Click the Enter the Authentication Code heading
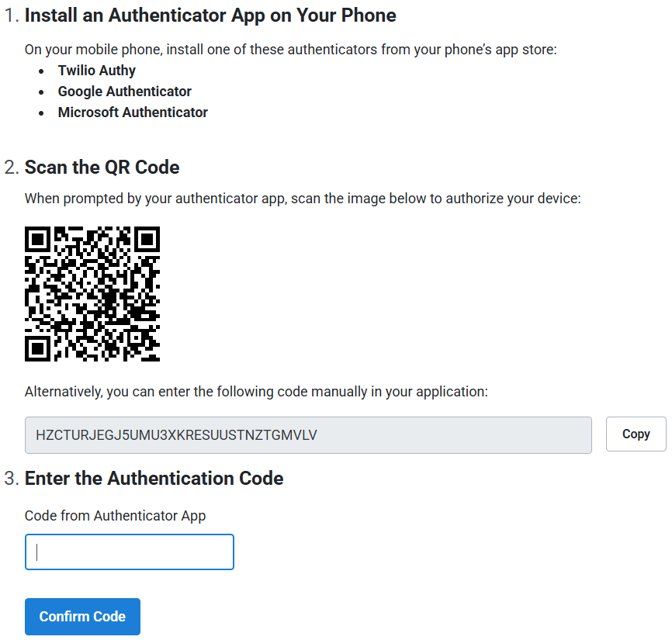 tap(154, 478)
